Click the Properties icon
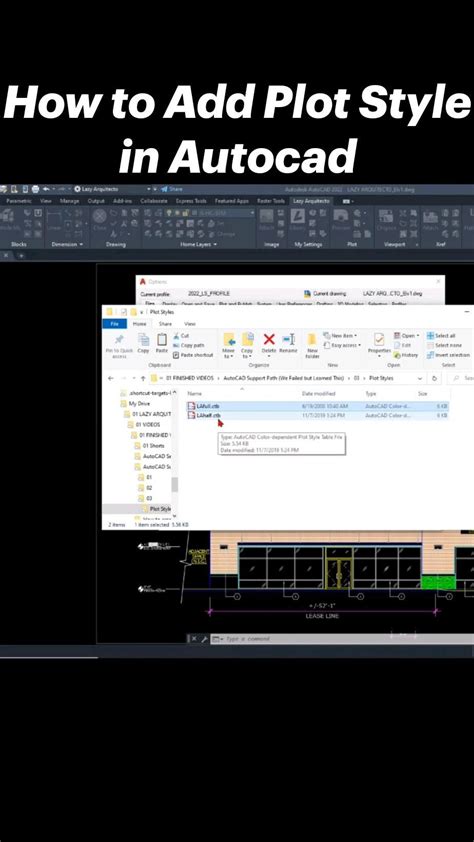The image size is (474, 842). point(379,340)
